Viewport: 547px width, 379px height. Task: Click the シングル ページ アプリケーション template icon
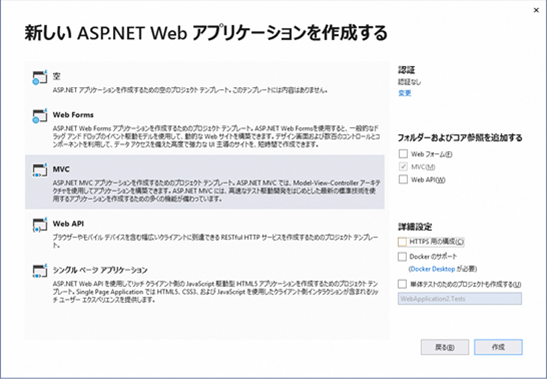(39, 271)
